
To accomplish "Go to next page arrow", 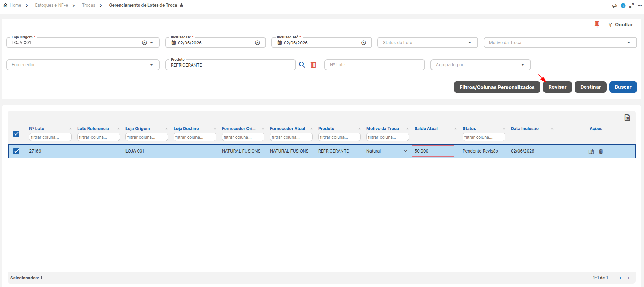I will click(x=629, y=278).
